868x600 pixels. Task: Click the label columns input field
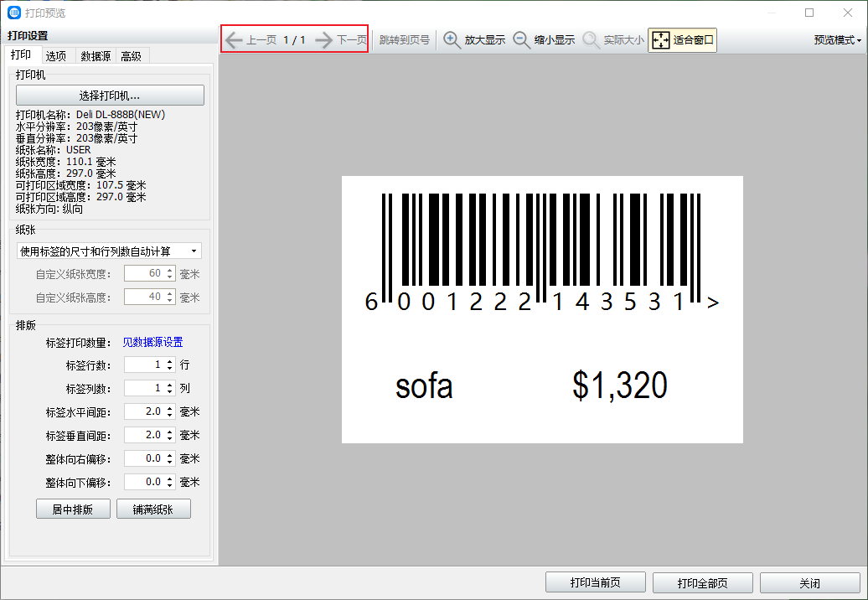(x=144, y=388)
